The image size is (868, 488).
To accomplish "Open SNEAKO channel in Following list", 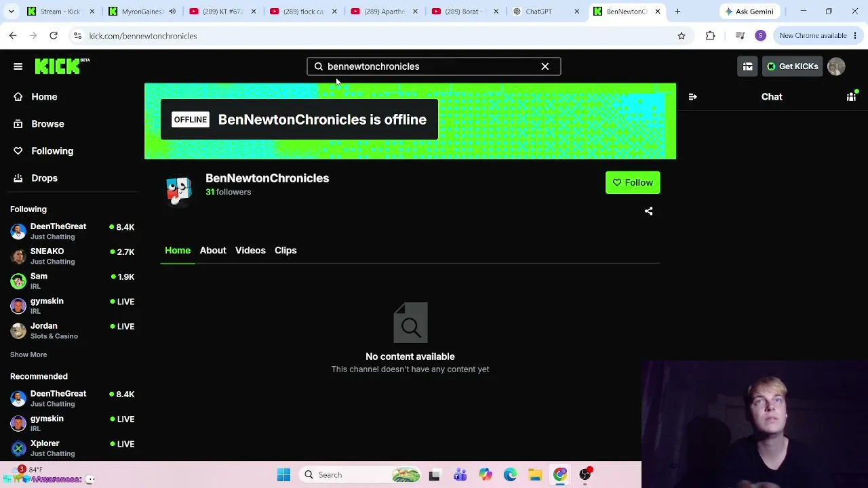I will (72, 256).
